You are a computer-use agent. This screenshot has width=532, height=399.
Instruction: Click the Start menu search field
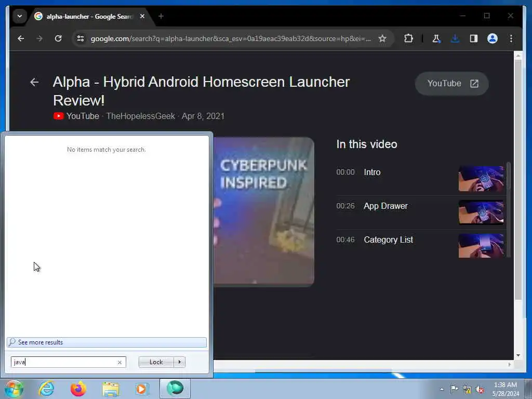pyautogui.click(x=64, y=362)
